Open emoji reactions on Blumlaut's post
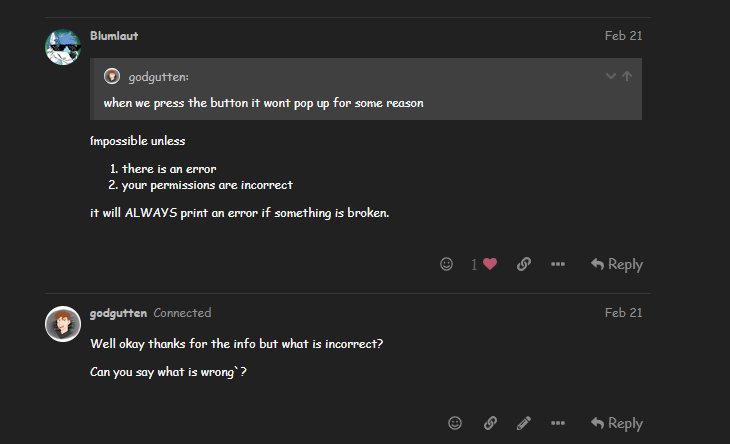 coord(446,264)
